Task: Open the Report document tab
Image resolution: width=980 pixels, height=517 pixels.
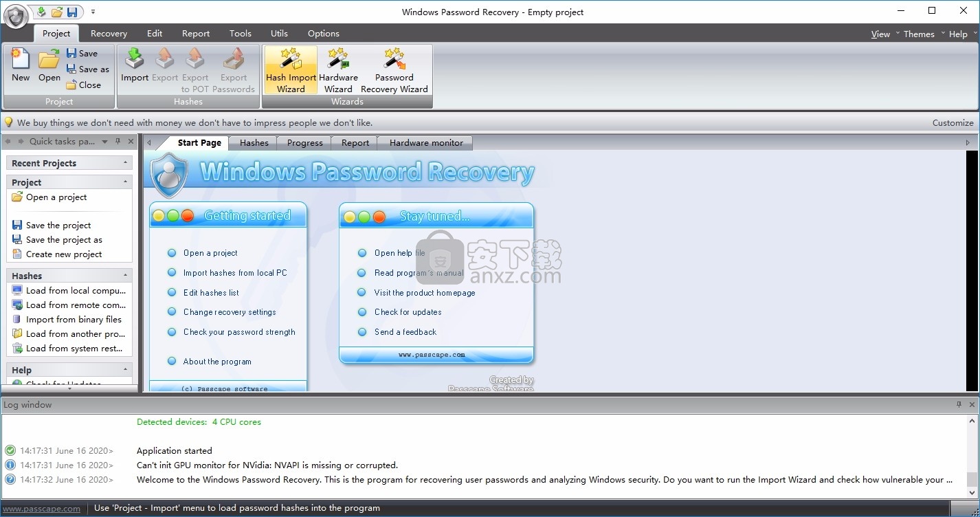Action: [x=355, y=142]
